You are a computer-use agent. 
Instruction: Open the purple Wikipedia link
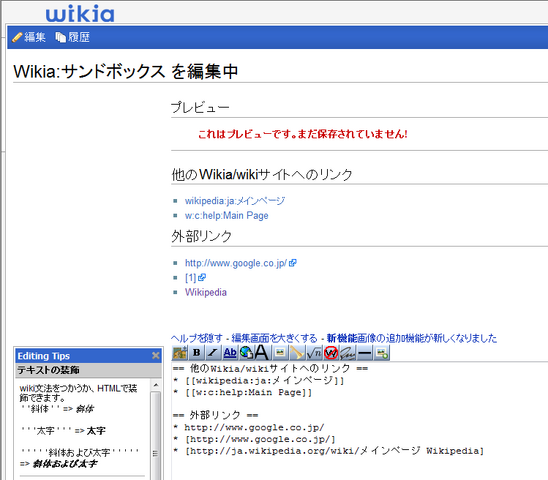click(x=206, y=292)
